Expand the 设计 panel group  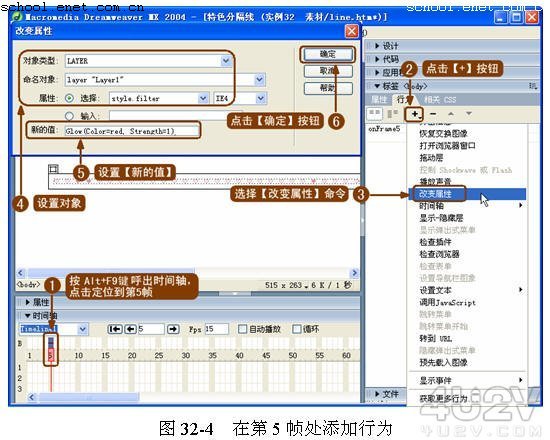tap(377, 46)
